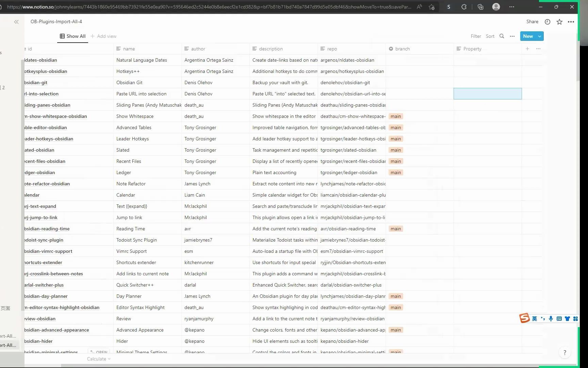Viewport: 588px width, 368px height.
Task: Select the Day Planner name cell
Action: point(147,296)
